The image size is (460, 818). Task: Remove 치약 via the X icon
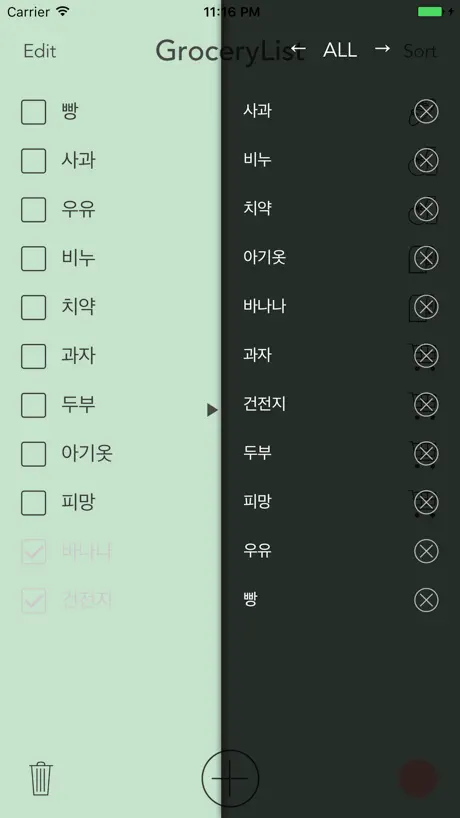pos(426,209)
